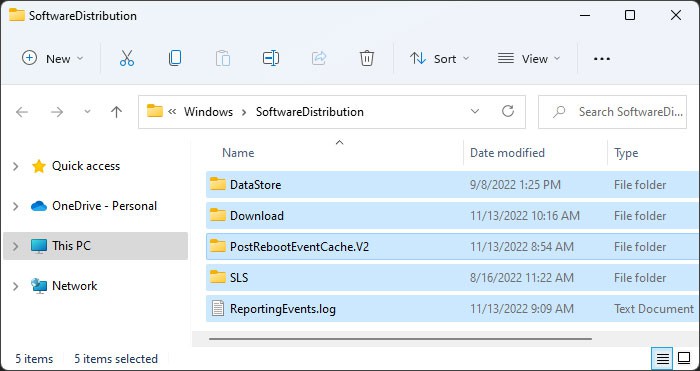Open recent locations dropdown chevron
The image size is (700, 371).
[x=88, y=112]
